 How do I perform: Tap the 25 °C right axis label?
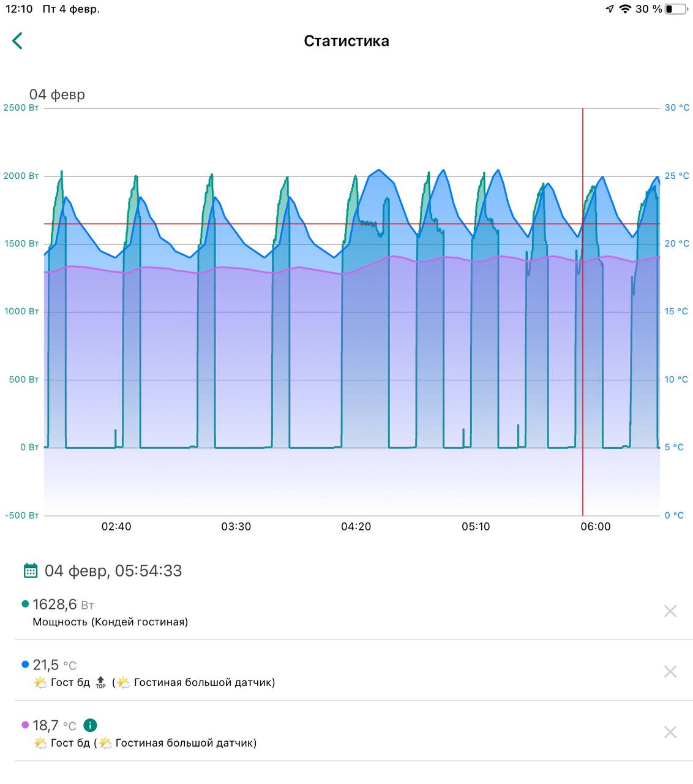[677, 176]
